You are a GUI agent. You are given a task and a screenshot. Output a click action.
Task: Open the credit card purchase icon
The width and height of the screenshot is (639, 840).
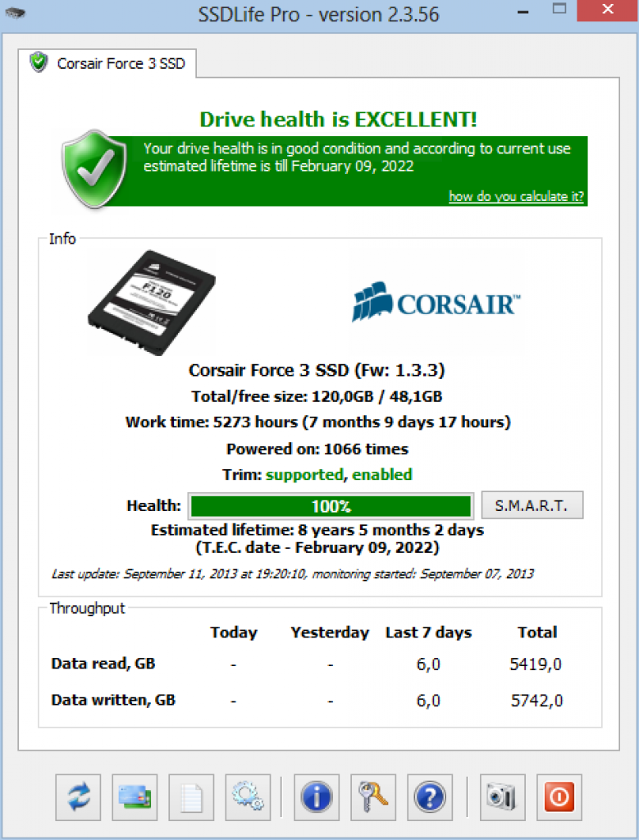click(135, 797)
